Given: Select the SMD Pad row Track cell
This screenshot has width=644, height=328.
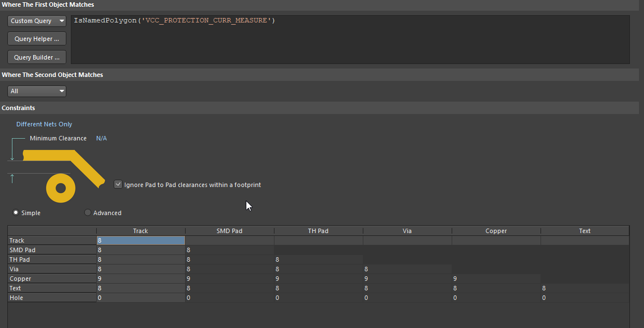Looking at the screenshot, I should point(141,250).
